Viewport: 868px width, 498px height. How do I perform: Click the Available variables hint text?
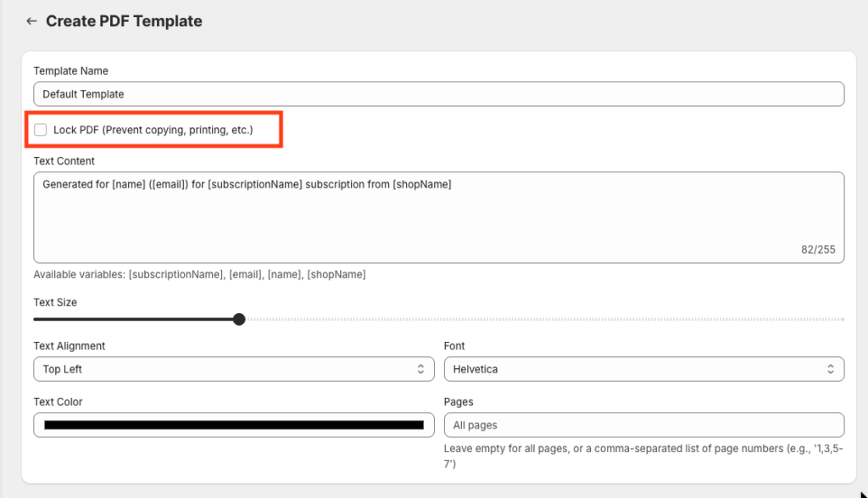pos(199,275)
